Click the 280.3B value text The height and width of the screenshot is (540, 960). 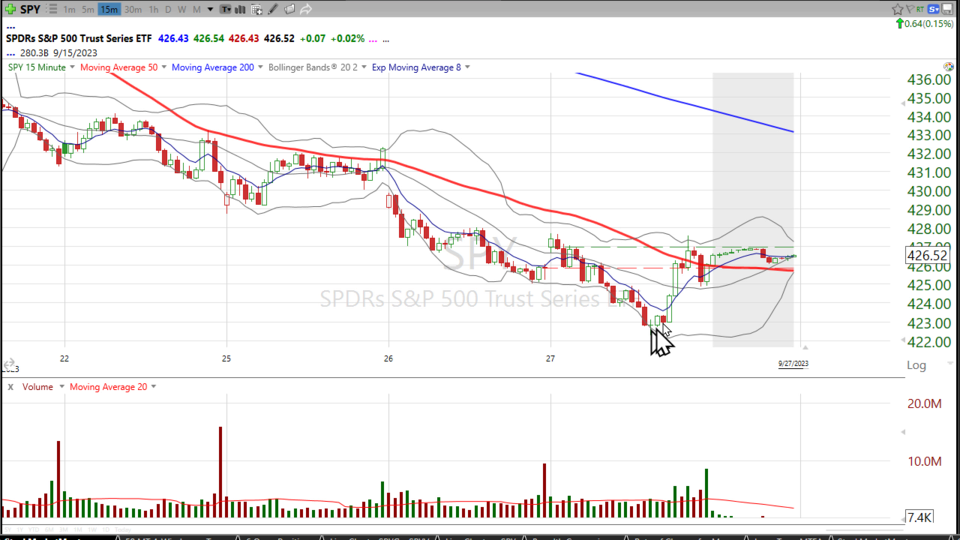click(x=34, y=53)
